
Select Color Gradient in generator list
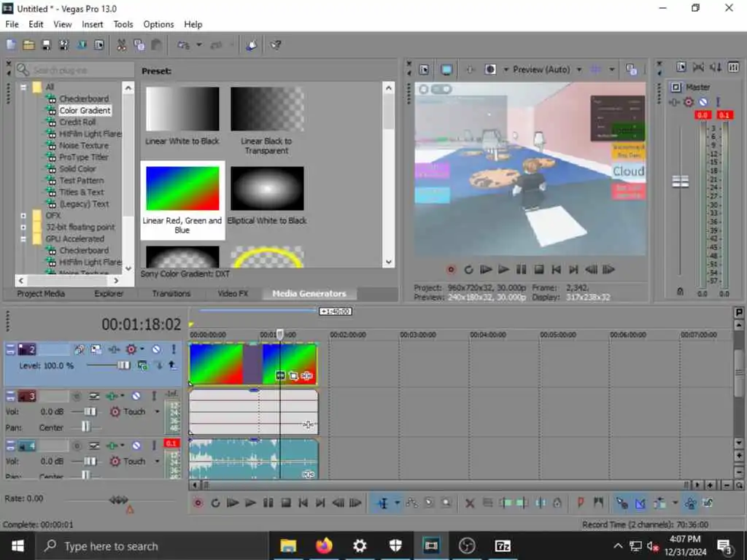[85, 111]
